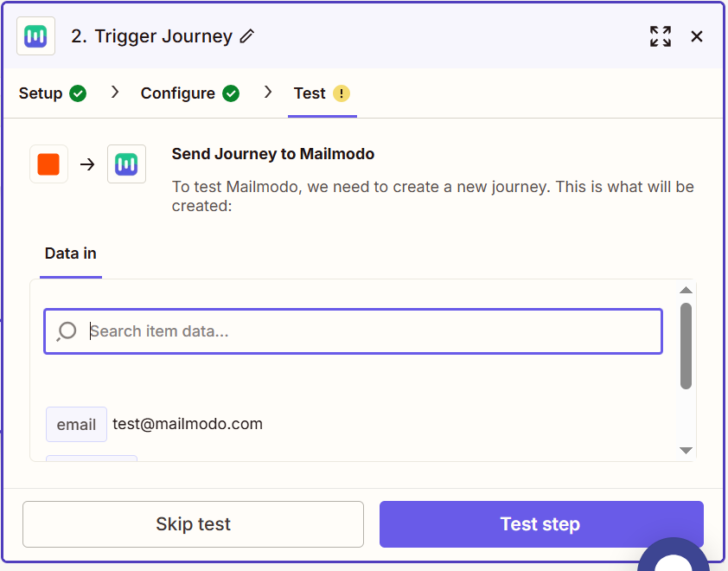Click the Search item data field
This screenshot has height=571, width=728.
(372, 331)
